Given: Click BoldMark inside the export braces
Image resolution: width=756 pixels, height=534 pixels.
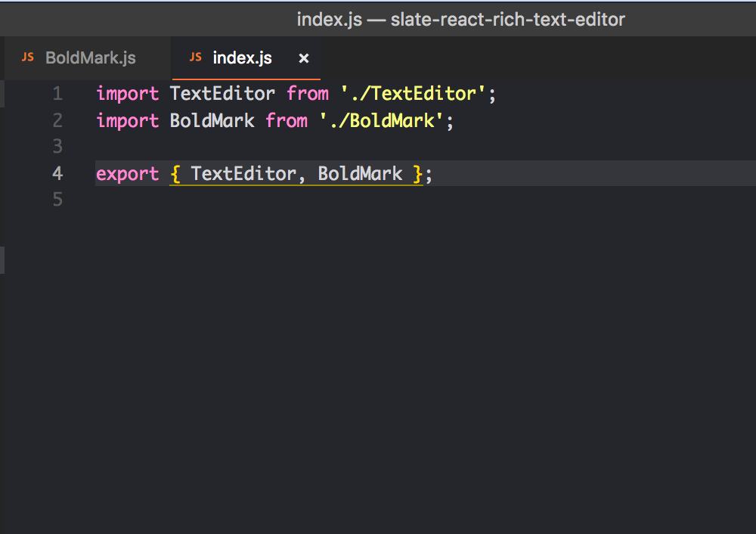Looking at the screenshot, I should click(360, 174).
